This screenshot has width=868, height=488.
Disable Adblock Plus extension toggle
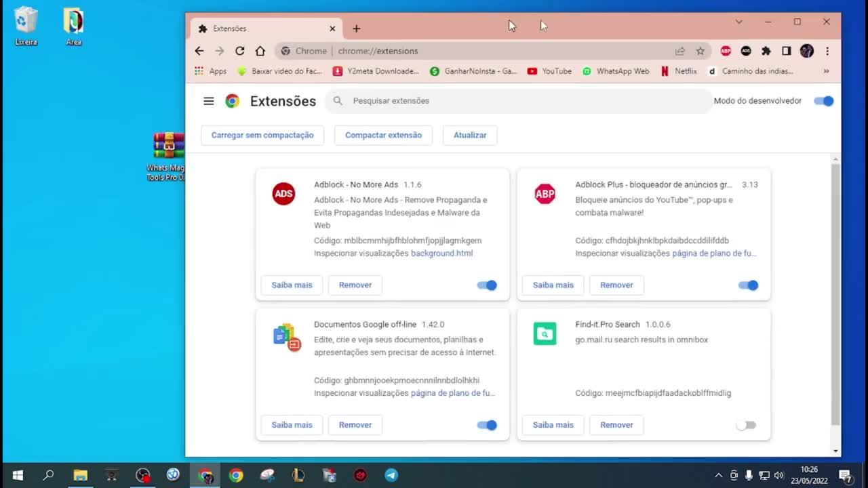click(748, 285)
